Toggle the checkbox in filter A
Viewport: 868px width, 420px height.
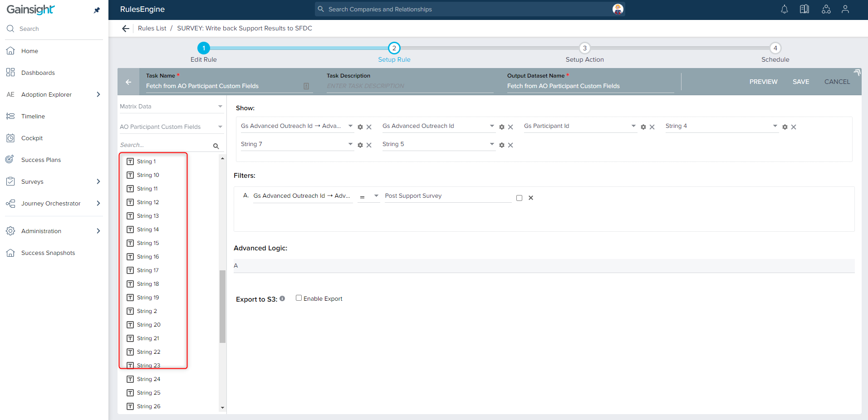519,198
